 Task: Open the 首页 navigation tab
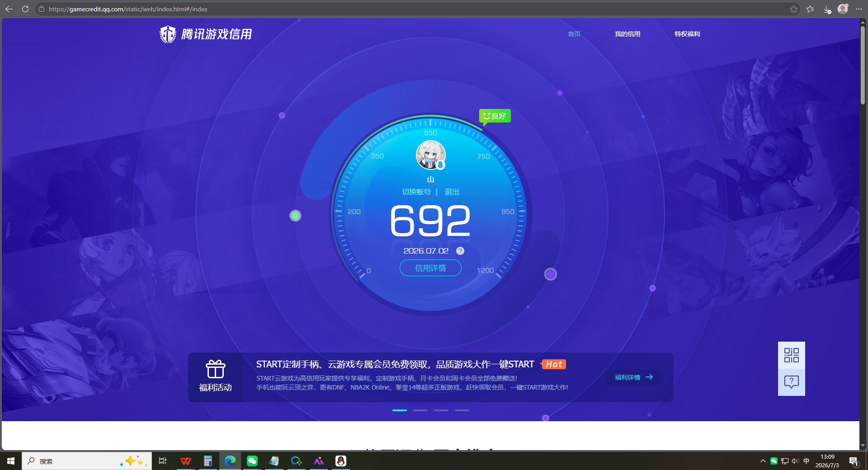pyautogui.click(x=574, y=34)
